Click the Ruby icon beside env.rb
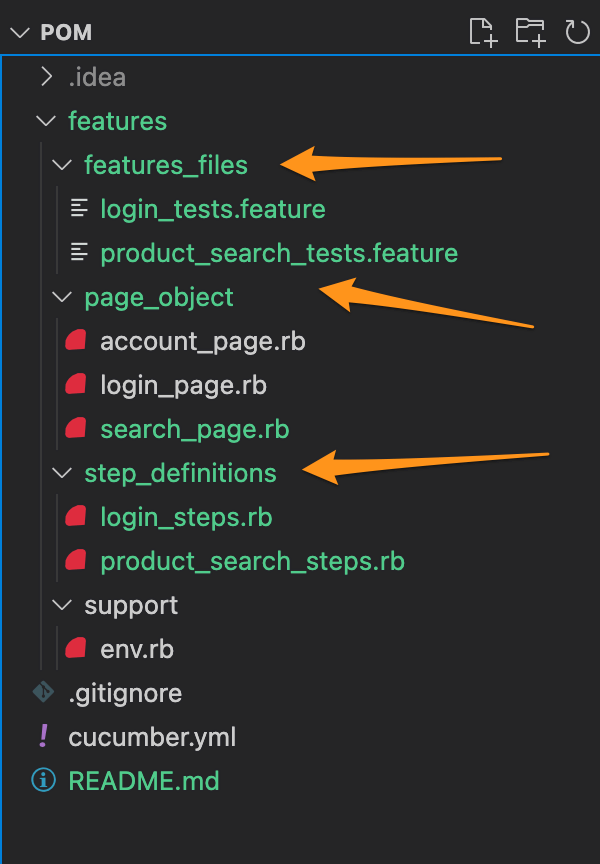 76,649
